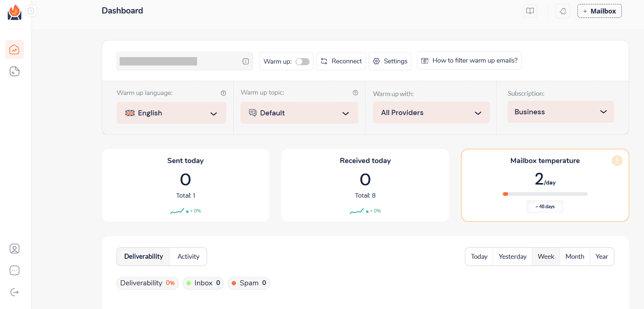Switch to the Deliverability tab

click(144, 257)
